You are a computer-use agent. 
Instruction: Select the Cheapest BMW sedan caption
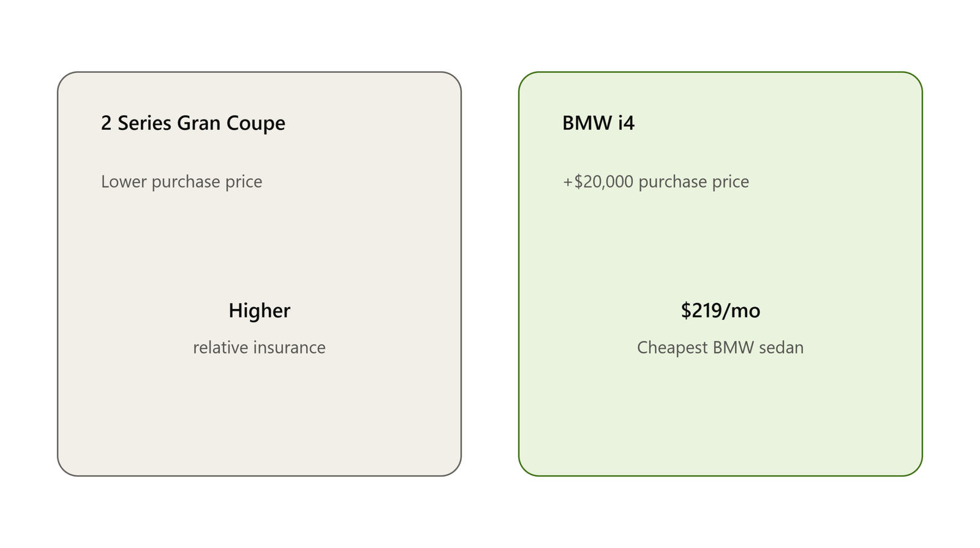pos(720,348)
